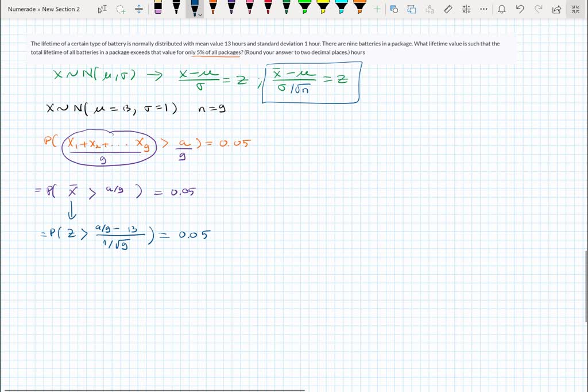
Task: Toggle fullscreen collapse mode
Action: pos(574,9)
